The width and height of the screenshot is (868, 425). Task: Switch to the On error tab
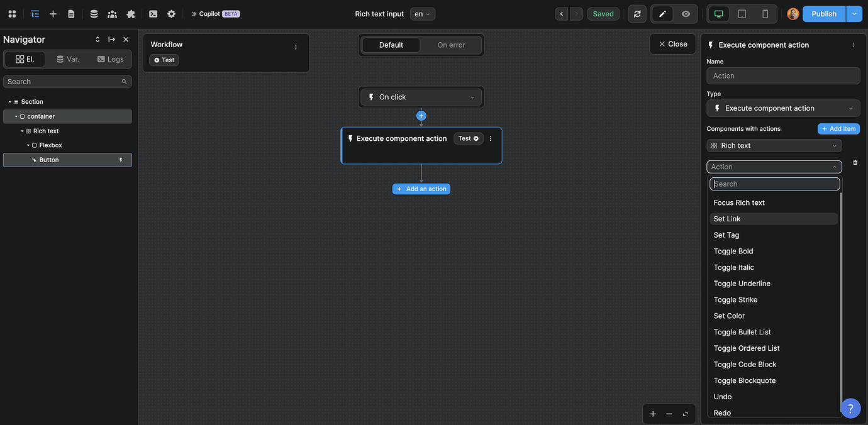pos(450,45)
